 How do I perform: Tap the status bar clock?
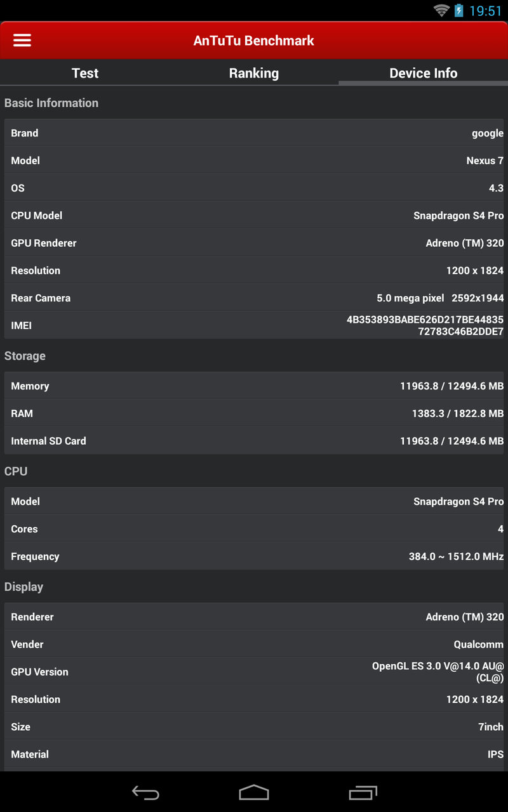point(486,11)
